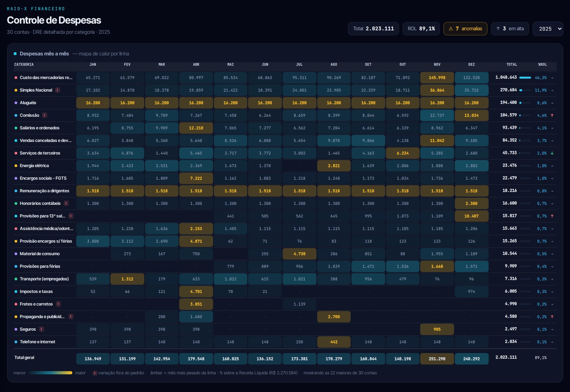Click the 442 cell in Telefone e internet row
The width and height of the screenshot is (570, 392).
(x=334, y=342)
